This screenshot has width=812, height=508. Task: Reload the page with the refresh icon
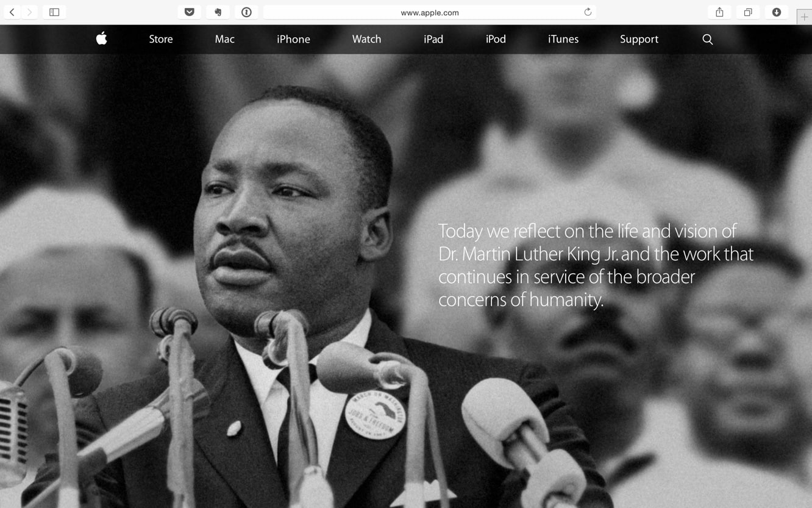click(x=588, y=12)
